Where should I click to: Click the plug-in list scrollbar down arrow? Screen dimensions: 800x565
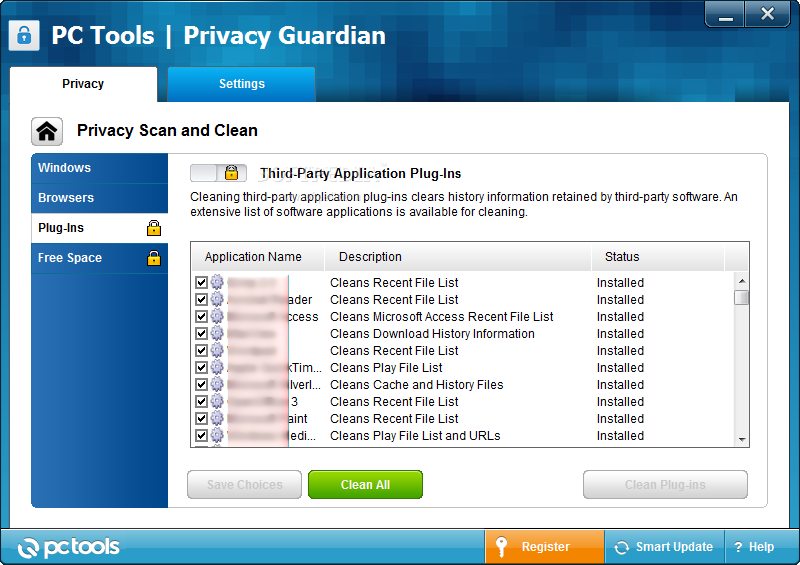click(x=742, y=439)
